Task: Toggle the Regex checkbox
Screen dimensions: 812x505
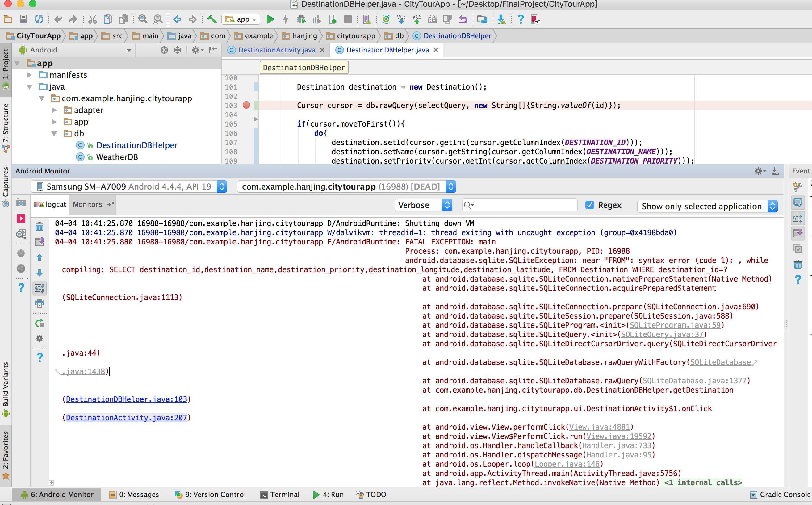Action: point(590,205)
